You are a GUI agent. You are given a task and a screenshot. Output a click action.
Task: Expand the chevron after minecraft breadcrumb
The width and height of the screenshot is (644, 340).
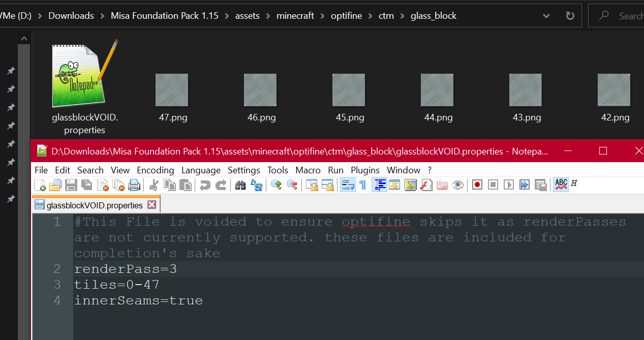pyautogui.click(x=321, y=15)
